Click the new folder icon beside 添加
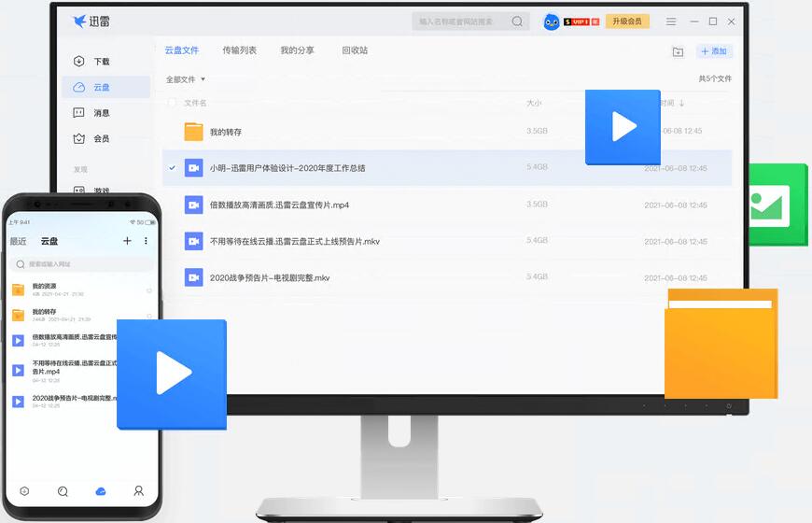 [x=678, y=52]
